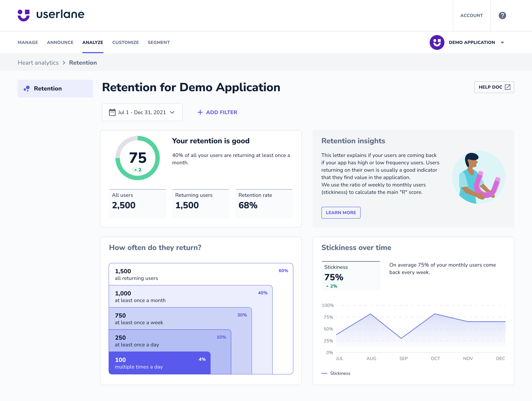Screen dimensions: 532x401
Task: Open the Jul 1 - Dec 31, 2021 date range
Action: (142, 112)
